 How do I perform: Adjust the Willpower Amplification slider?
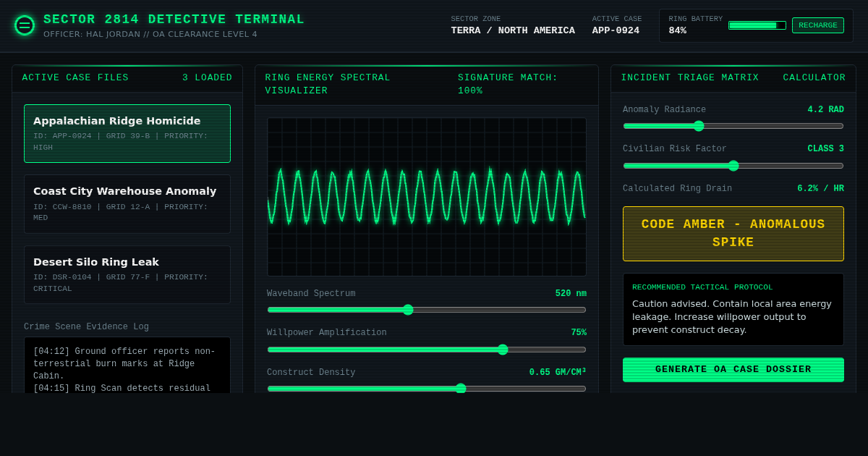tap(427, 350)
